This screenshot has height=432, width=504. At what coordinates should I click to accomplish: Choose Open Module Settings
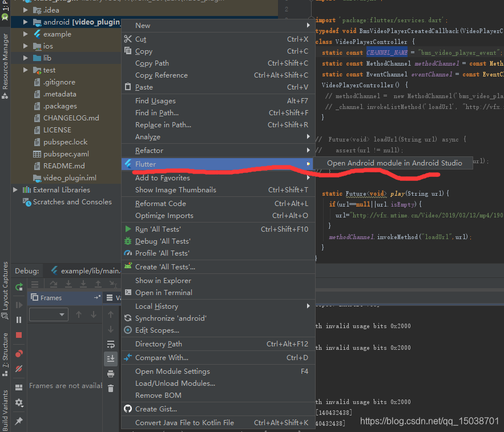[218, 372]
